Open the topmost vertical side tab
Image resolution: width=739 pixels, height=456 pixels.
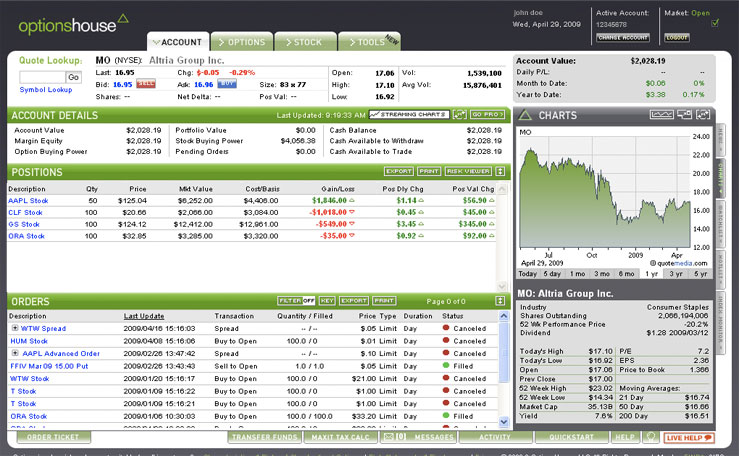(720, 139)
